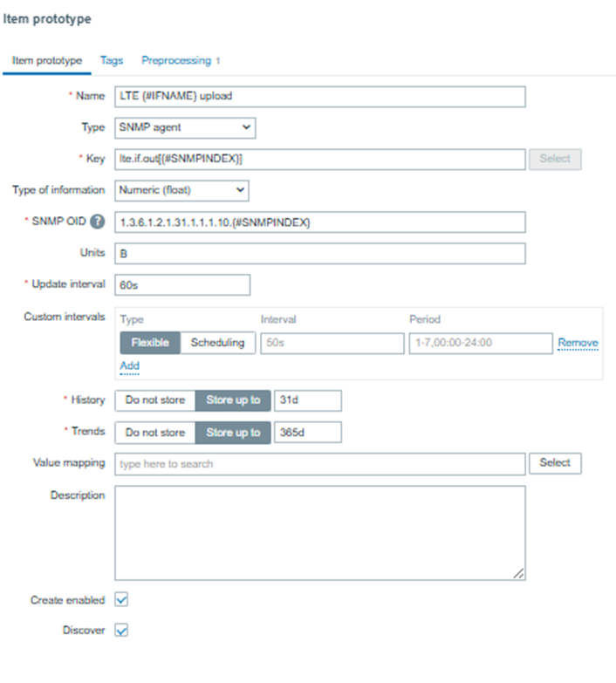616x683 pixels.
Task: Remove the custom interval row
Action: [x=578, y=343]
